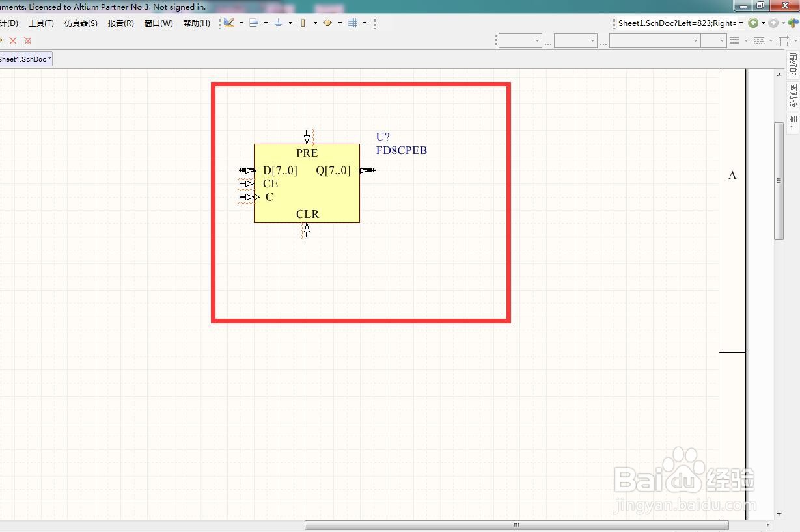Expand the alignment tools dropdown arrow

point(266,23)
